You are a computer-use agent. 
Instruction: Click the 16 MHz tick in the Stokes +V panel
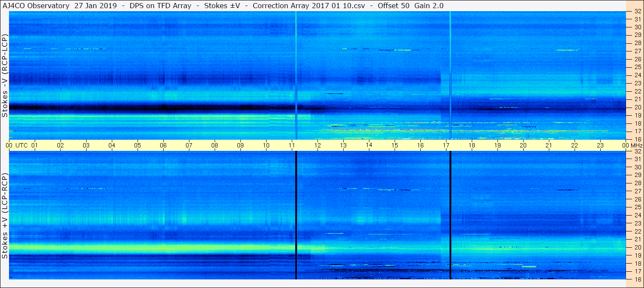(637, 279)
